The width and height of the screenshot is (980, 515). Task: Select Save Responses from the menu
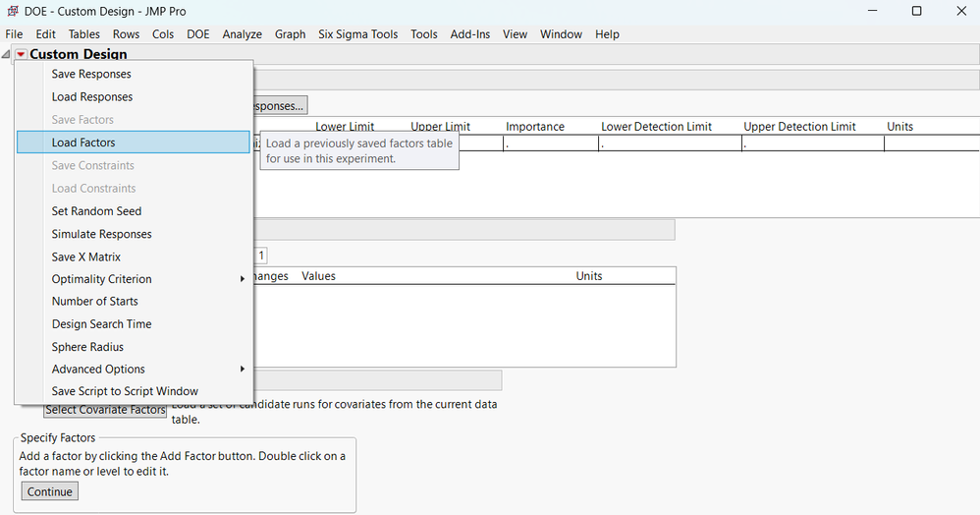[x=91, y=74]
